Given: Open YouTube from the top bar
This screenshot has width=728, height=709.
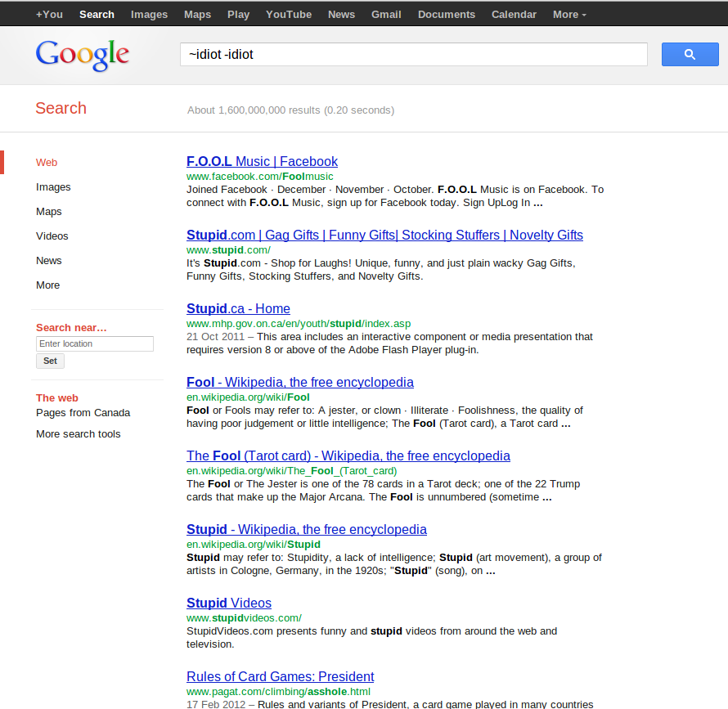Looking at the screenshot, I should (288, 15).
